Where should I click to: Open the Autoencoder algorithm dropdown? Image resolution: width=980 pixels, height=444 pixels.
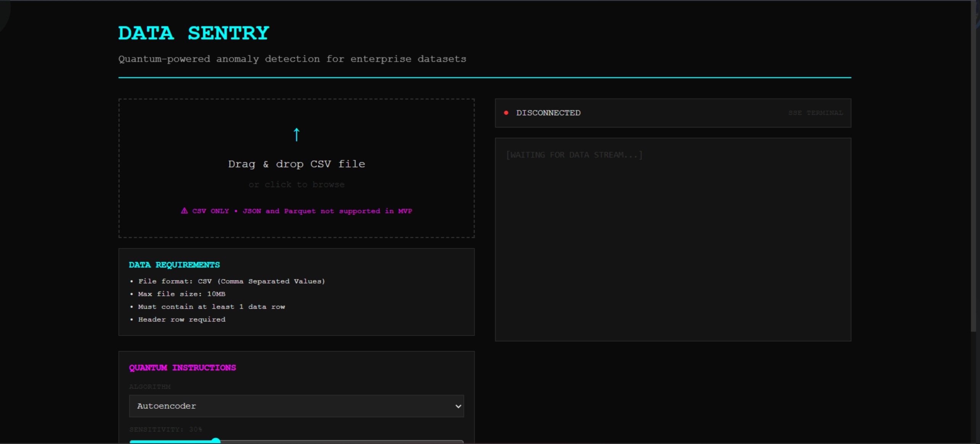coord(297,406)
